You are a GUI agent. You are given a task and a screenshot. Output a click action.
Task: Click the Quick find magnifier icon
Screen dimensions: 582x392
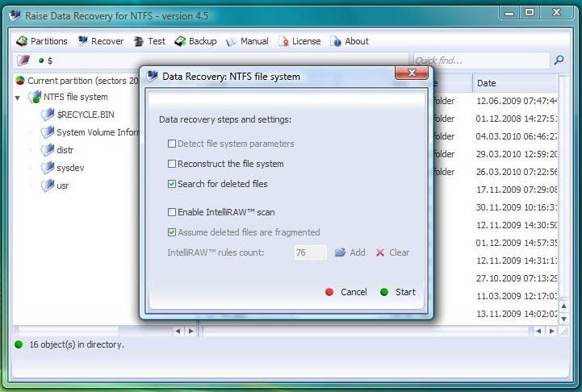pos(559,60)
